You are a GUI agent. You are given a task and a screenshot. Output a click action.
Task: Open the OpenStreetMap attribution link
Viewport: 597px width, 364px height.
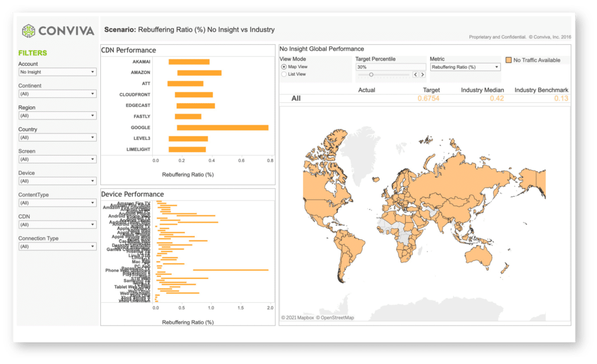coord(335,317)
